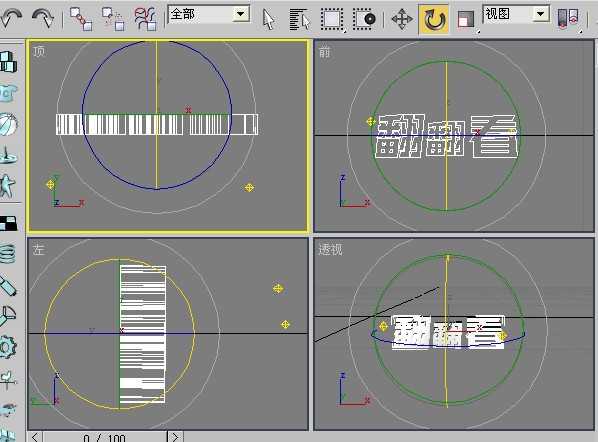
Task: Open Select by Name list tool
Action: [x=300, y=19]
